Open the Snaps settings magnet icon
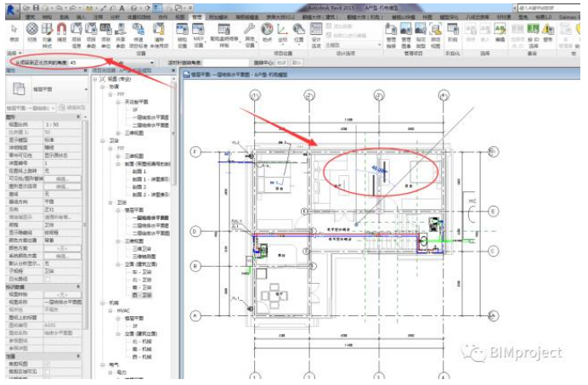 click(x=61, y=32)
